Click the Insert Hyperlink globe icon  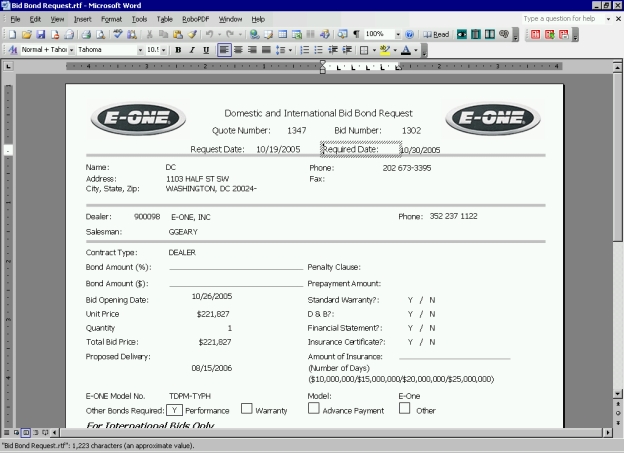pyautogui.click(x=254, y=35)
